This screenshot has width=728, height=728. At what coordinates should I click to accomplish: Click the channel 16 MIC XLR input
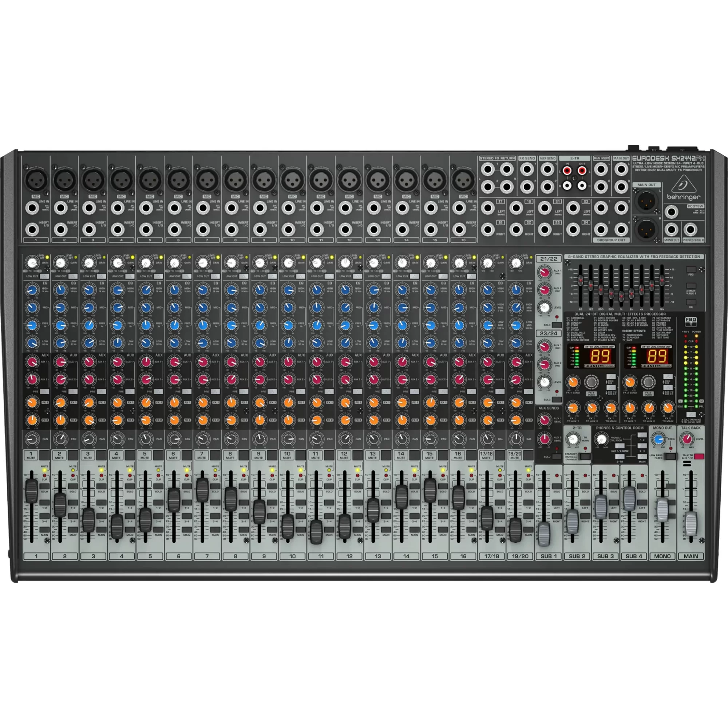click(463, 180)
